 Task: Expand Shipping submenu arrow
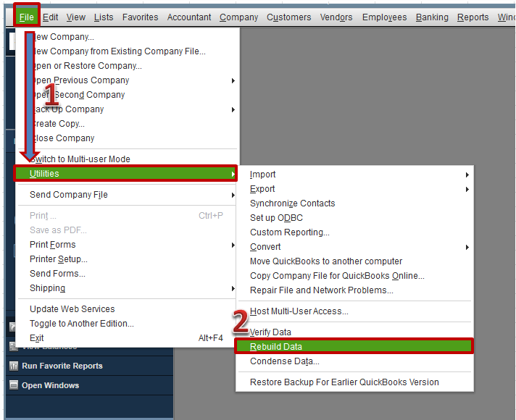(233, 288)
